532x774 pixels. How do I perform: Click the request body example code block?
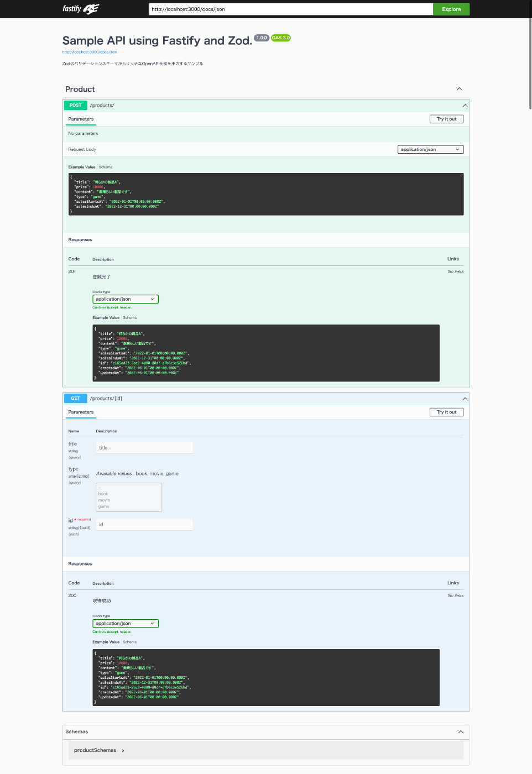266,194
